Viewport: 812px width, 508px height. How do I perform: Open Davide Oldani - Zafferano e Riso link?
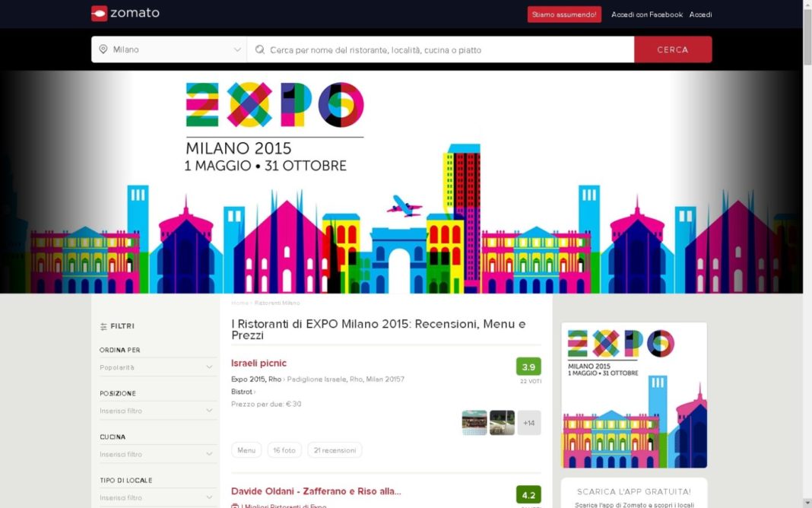click(x=316, y=491)
